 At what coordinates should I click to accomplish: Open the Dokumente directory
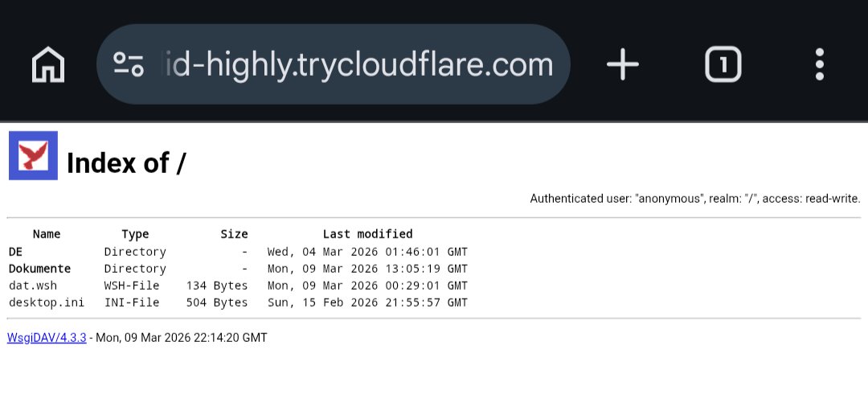pos(39,269)
